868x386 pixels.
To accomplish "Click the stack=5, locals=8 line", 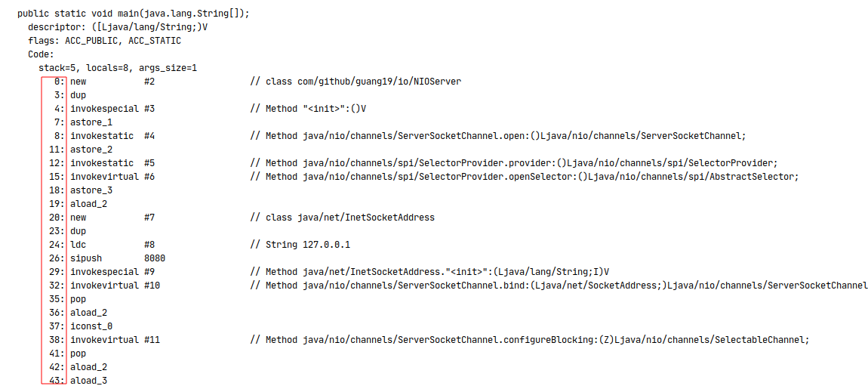I will (118, 67).
